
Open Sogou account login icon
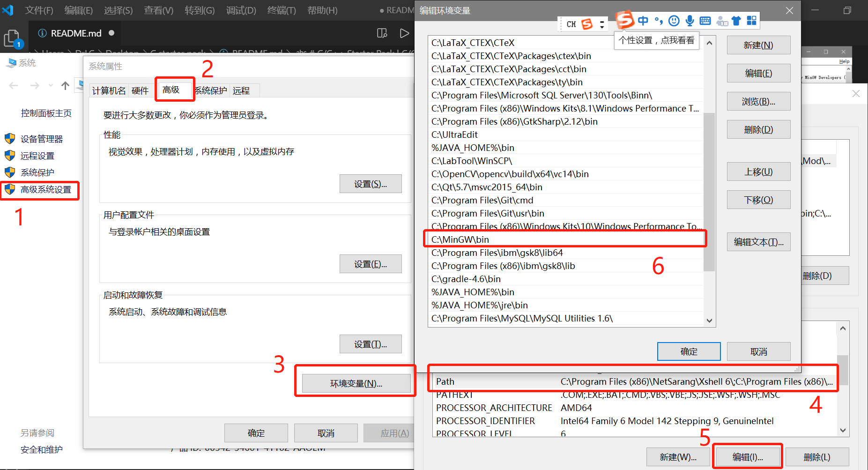click(x=722, y=21)
